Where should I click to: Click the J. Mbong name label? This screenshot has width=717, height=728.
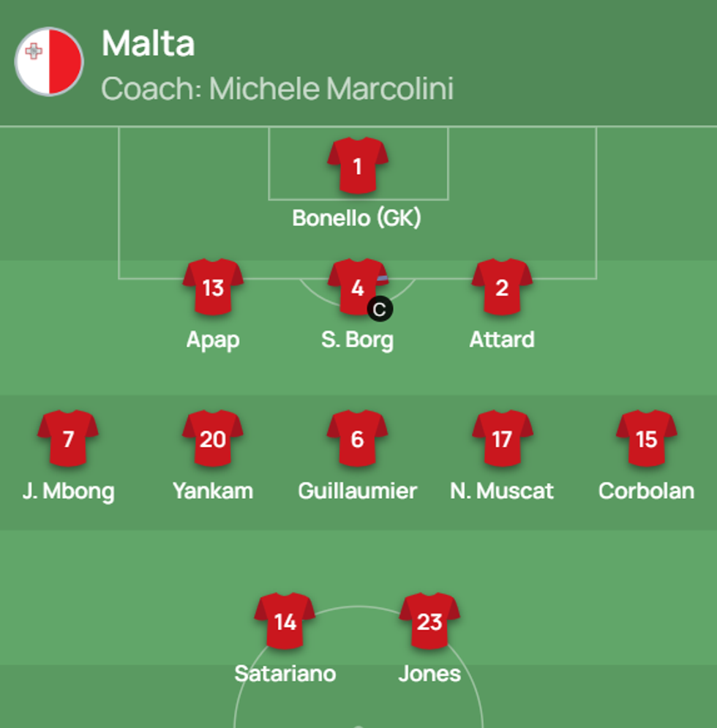68,490
